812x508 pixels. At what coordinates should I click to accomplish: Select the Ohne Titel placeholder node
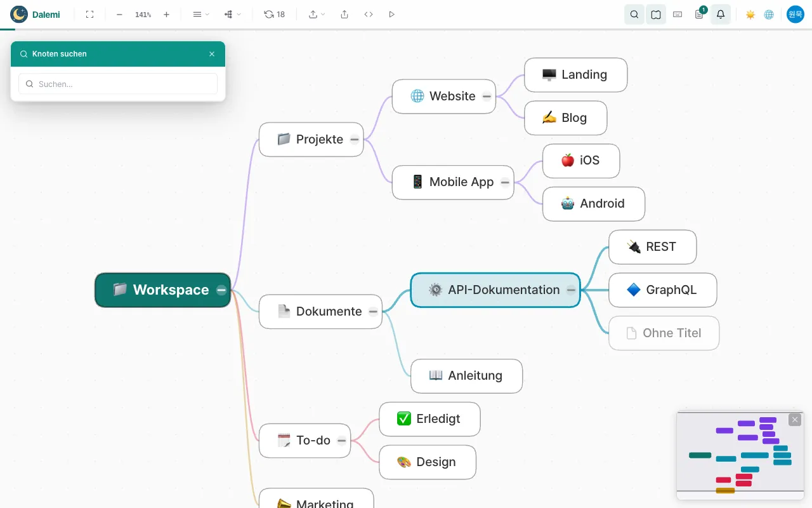pyautogui.click(x=664, y=333)
